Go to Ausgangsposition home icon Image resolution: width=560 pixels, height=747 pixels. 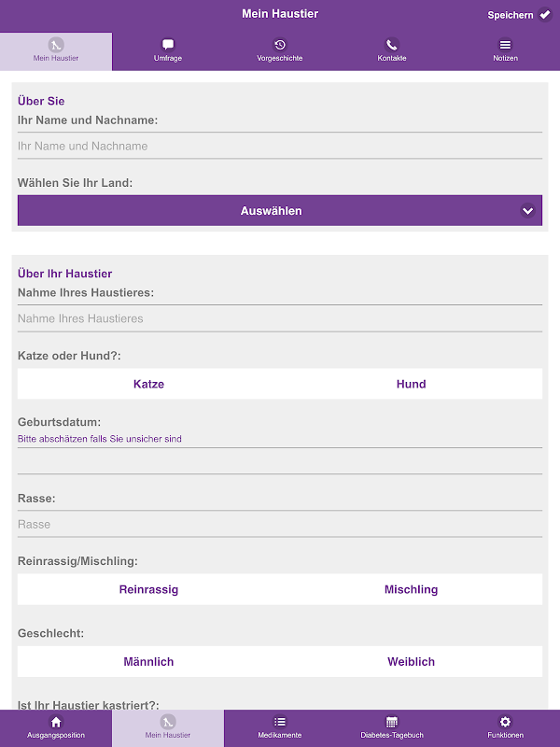(56, 722)
